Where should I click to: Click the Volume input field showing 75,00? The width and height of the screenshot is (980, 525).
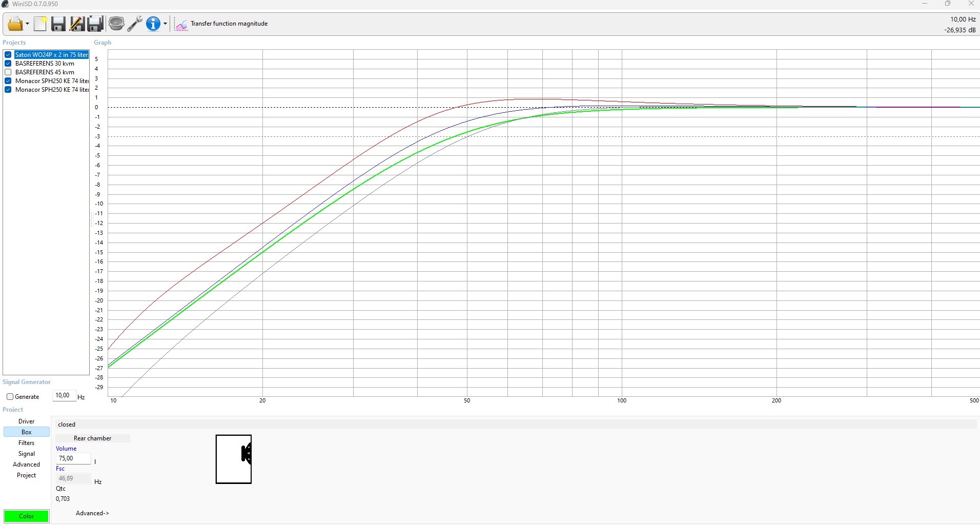point(73,458)
